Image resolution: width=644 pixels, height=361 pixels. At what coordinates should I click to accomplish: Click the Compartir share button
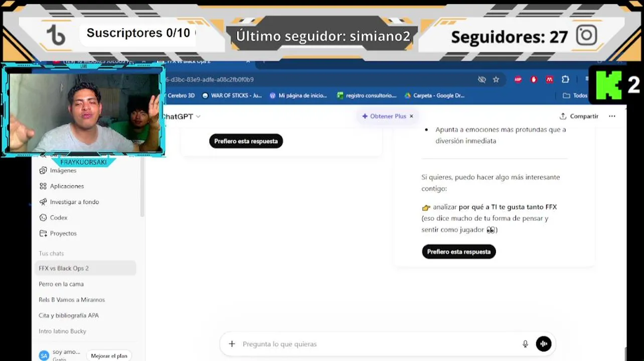pyautogui.click(x=579, y=116)
